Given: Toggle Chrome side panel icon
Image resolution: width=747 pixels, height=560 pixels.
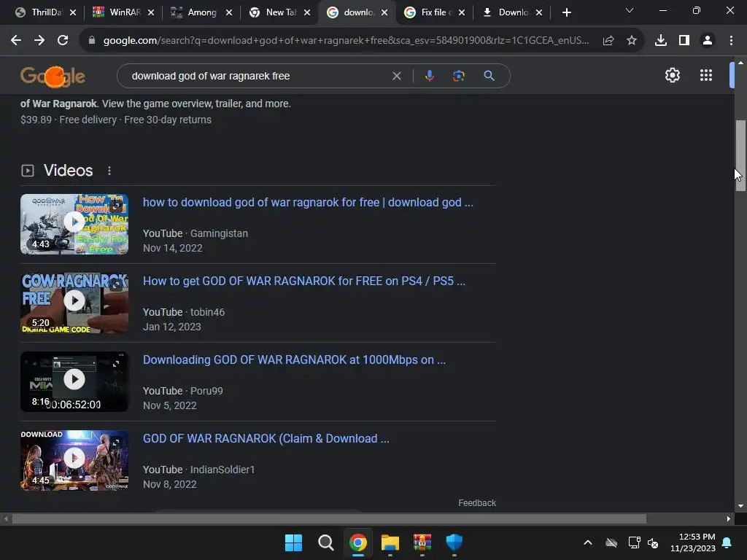Looking at the screenshot, I should point(684,41).
